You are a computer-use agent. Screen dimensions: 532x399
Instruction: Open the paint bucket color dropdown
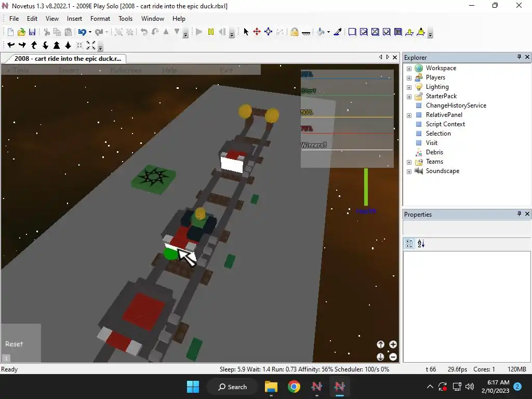point(328,32)
